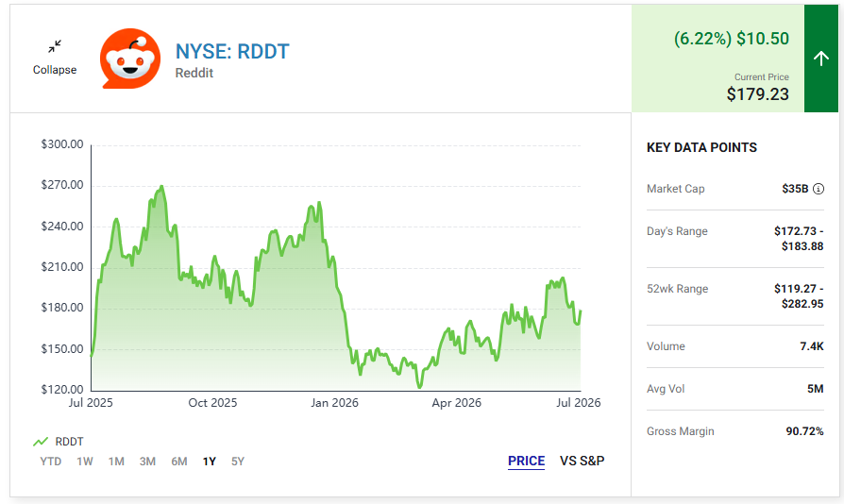This screenshot has width=844, height=504.
Task: Click the Apr 2026 axis label
Action: click(x=456, y=403)
